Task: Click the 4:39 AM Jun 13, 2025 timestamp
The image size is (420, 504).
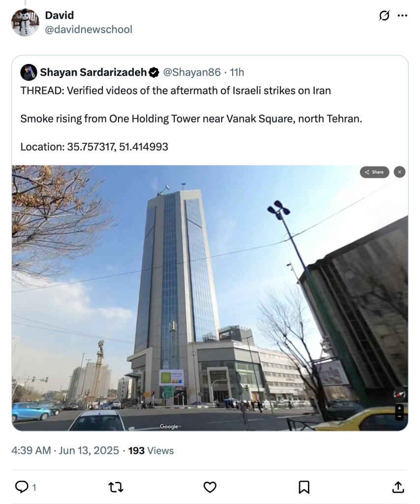Action: pyautogui.click(x=65, y=451)
